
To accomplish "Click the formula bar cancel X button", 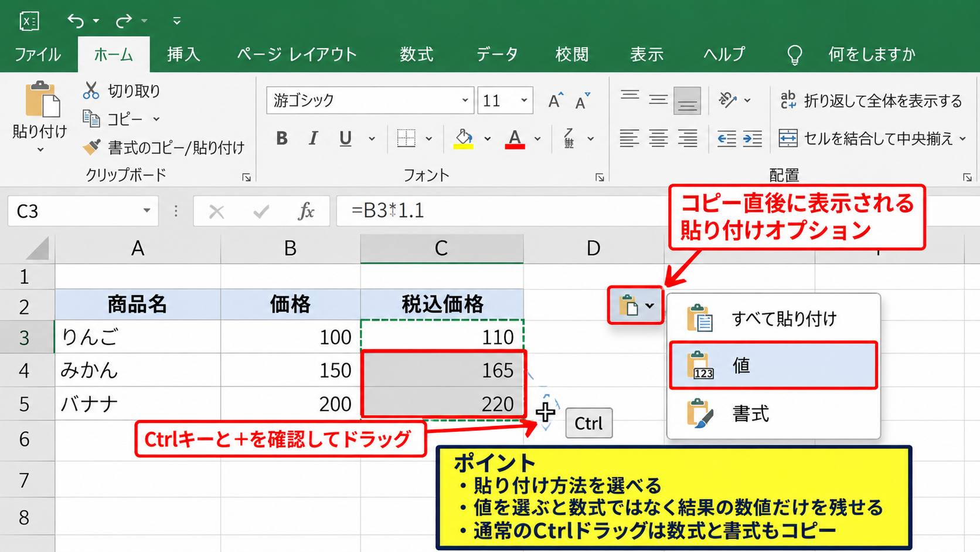I will pyautogui.click(x=217, y=211).
